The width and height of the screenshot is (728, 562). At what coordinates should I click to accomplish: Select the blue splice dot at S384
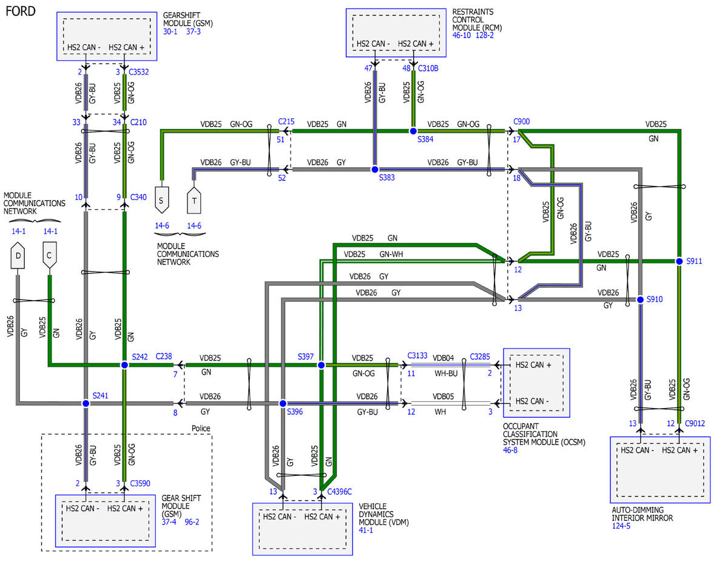click(413, 131)
